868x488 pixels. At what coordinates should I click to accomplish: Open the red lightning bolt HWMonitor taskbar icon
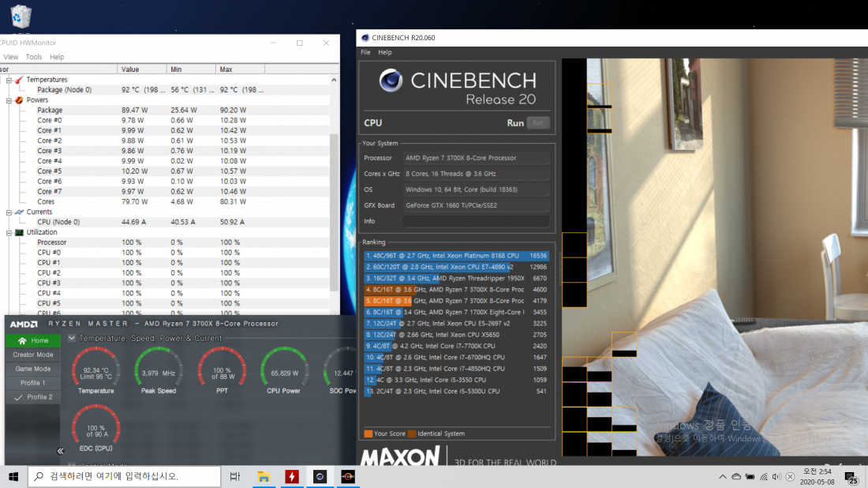pyautogui.click(x=292, y=476)
